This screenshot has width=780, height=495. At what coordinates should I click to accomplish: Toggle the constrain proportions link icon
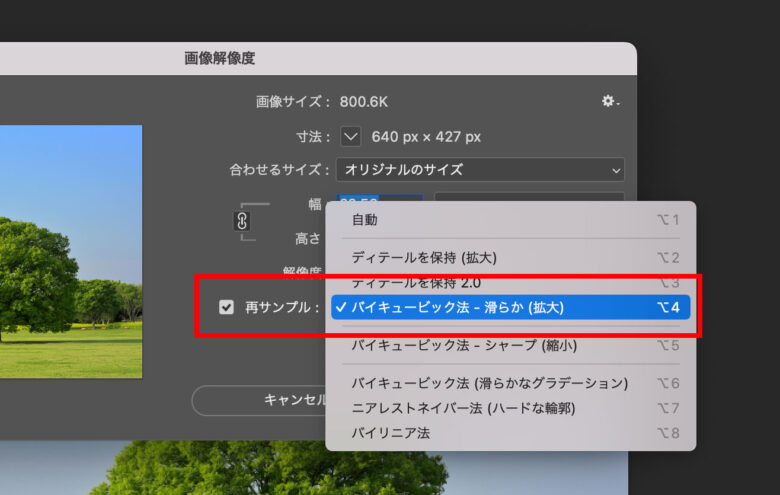(242, 221)
